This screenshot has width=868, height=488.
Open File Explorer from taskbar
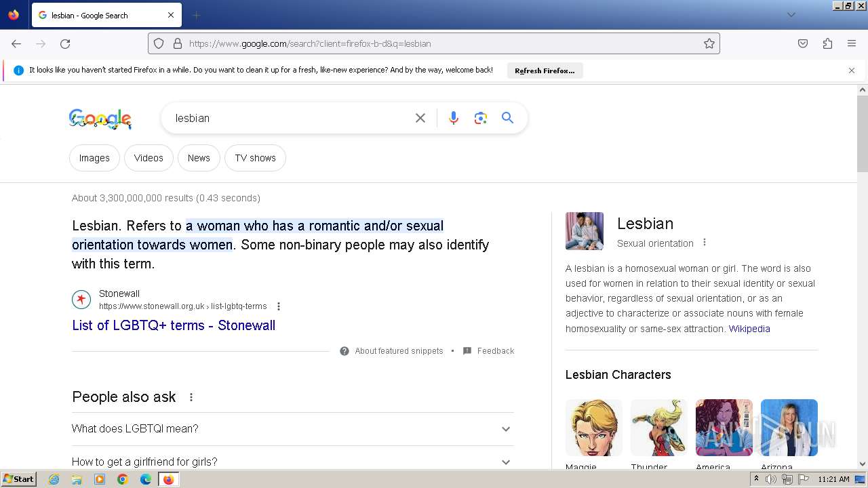(77, 479)
